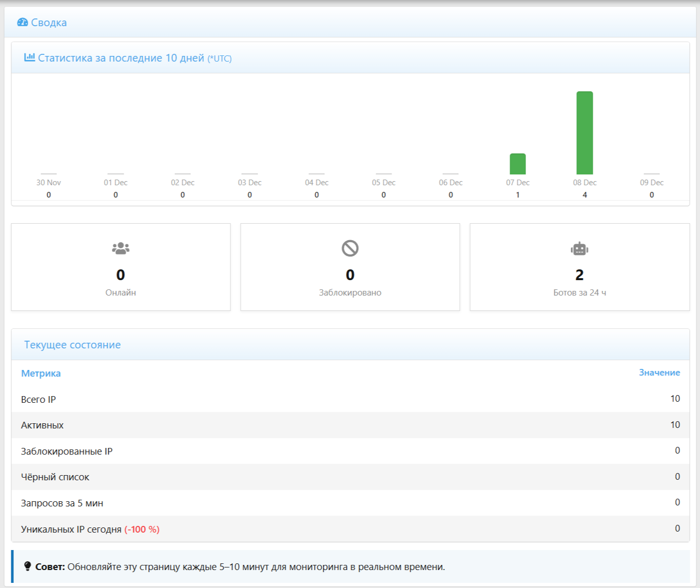Screen dimensions: 700x588
Task: Click the tall green bar for 08 Dec
Action: point(585,133)
